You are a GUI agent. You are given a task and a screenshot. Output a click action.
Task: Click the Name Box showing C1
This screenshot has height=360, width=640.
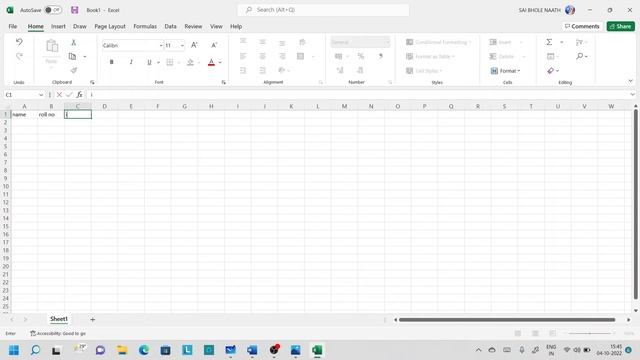click(20, 95)
